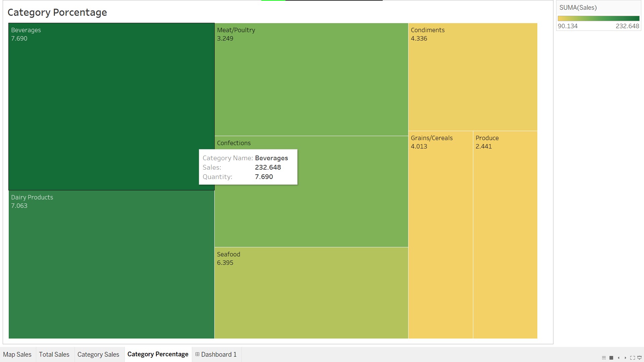
Task: Click the Meat/Poultry treemap block
Action: pyautogui.click(x=311, y=79)
